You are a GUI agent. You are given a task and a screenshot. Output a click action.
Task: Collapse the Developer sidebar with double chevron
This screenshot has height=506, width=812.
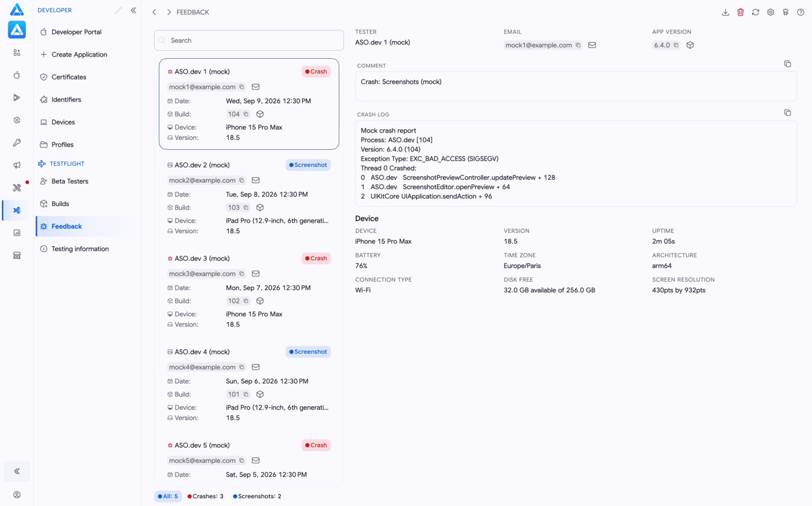coord(134,10)
